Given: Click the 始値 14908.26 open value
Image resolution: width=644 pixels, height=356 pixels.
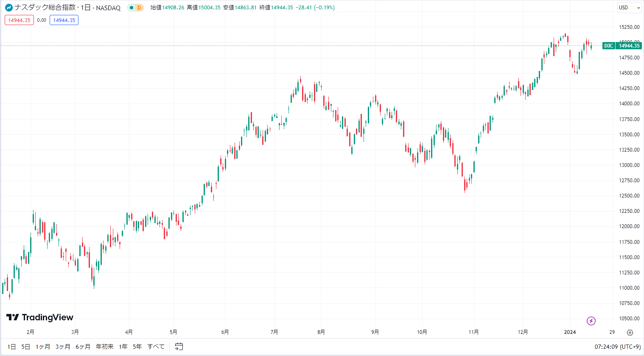Looking at the screenshot, I should (167, 8).
